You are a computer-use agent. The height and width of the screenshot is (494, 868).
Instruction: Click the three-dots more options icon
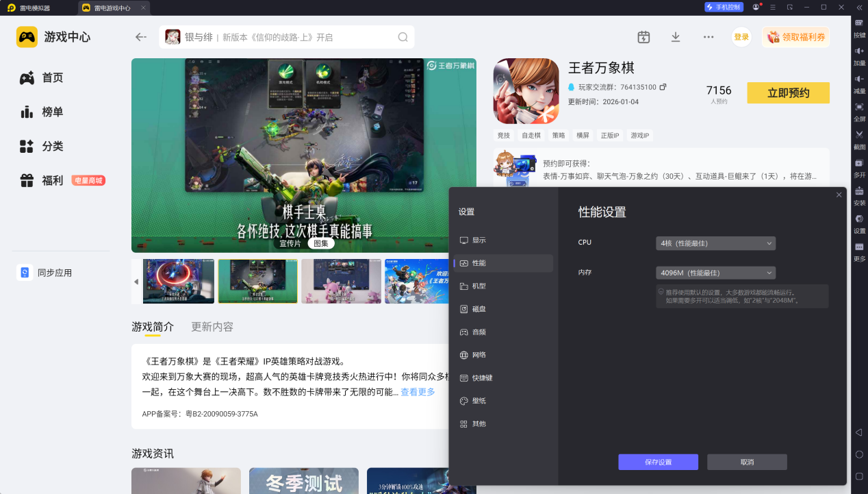(x=709, y=37)
